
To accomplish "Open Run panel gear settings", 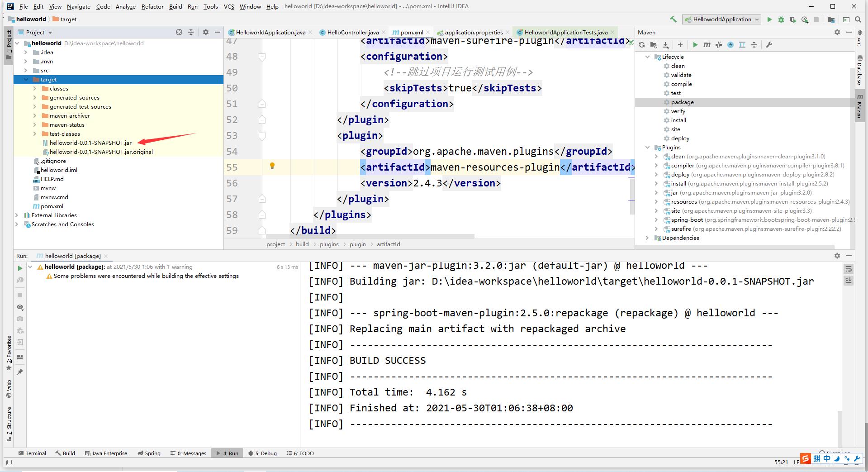I will coord(837,256).
